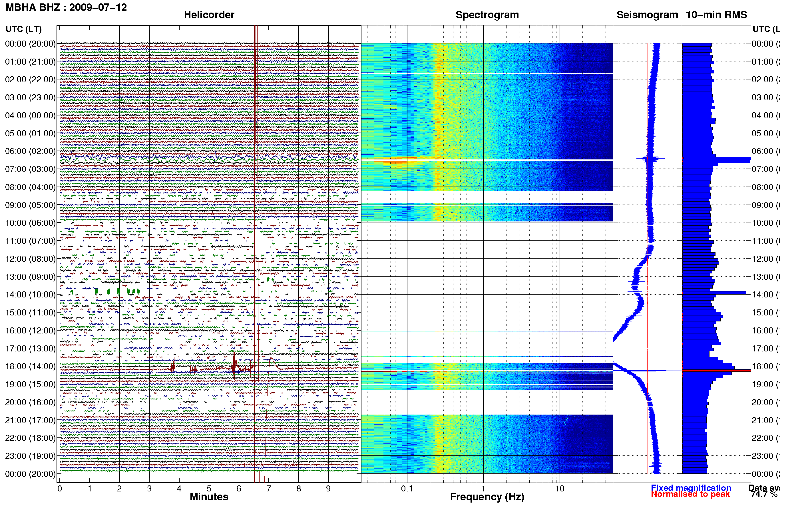Click the left '12:00 (08:00)' time label
Image resolution: width=812 pixels, height=508 pixels.
coord(30,259)
